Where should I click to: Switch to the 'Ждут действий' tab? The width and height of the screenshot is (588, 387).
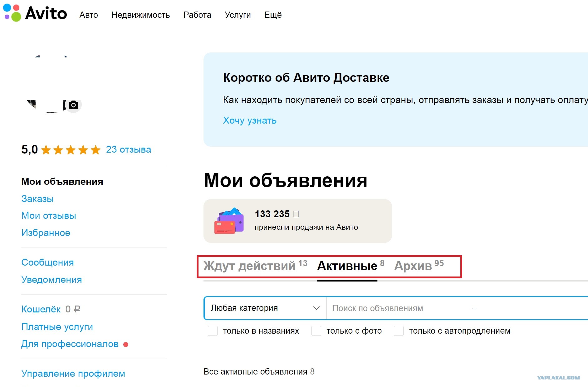255,266
